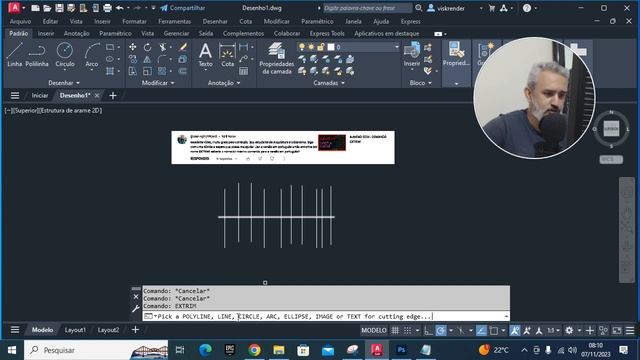640x360 pixels.
Task: Click the Erase pencil icon
Action: (182, 47)
